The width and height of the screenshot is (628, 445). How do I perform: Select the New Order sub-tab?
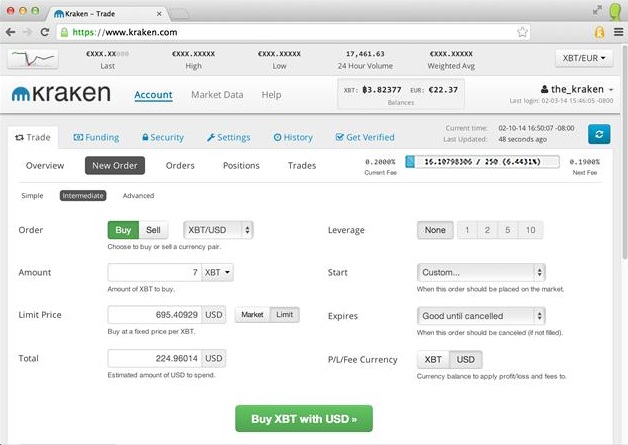click(x=115, y=165)
